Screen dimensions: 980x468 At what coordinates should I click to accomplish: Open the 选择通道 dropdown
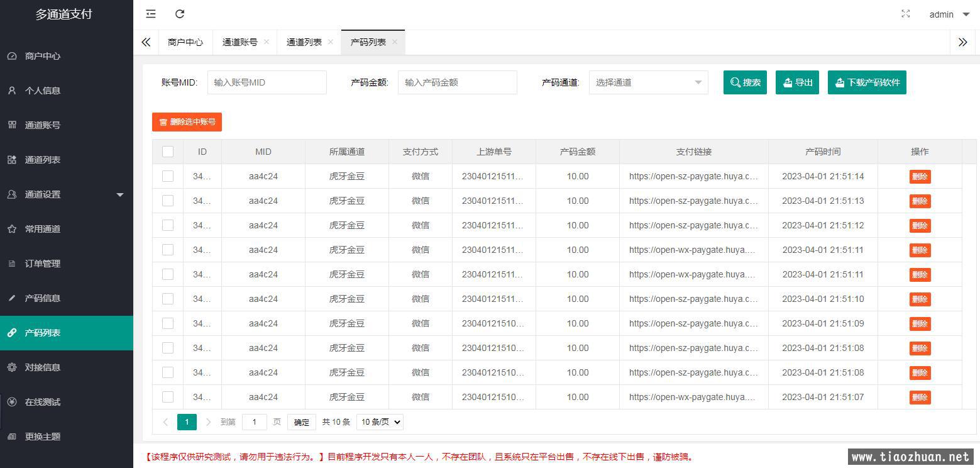648,82
